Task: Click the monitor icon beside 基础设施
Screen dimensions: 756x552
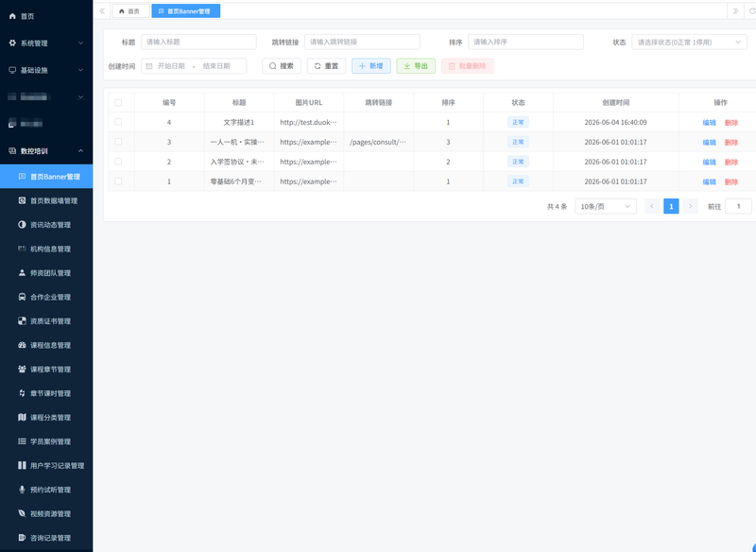Action: click(x=12, y=70)
